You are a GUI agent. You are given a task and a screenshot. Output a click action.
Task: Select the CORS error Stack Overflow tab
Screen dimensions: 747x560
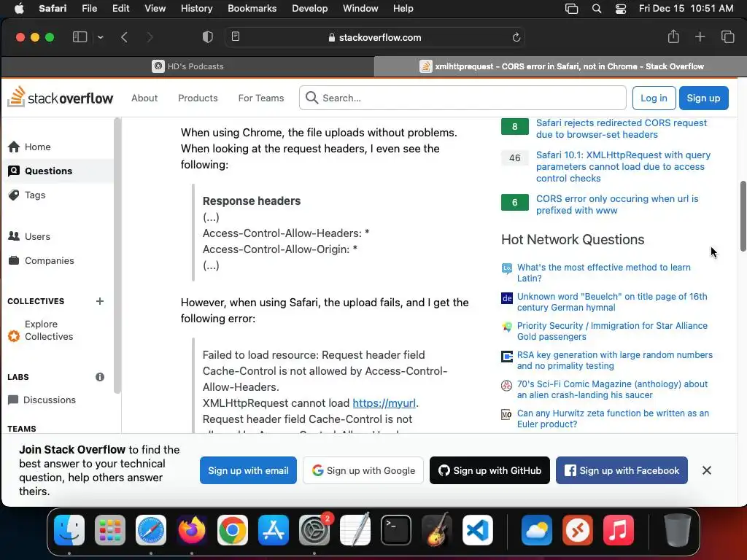click(x=561, y=66)
